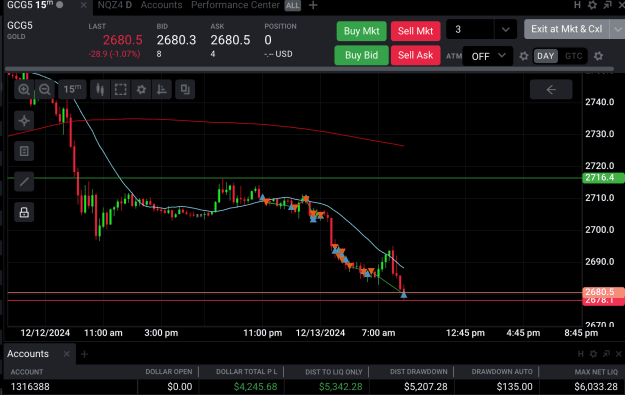The image size is (625, 395).
Task: Select the trend line drawing tool
Action: (24, 182)
